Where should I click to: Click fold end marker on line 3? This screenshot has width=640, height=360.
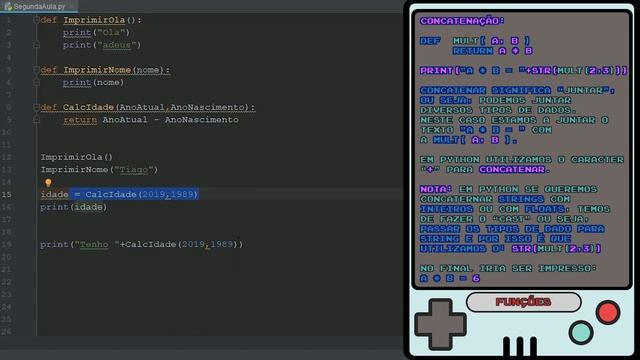pos(36,45)
